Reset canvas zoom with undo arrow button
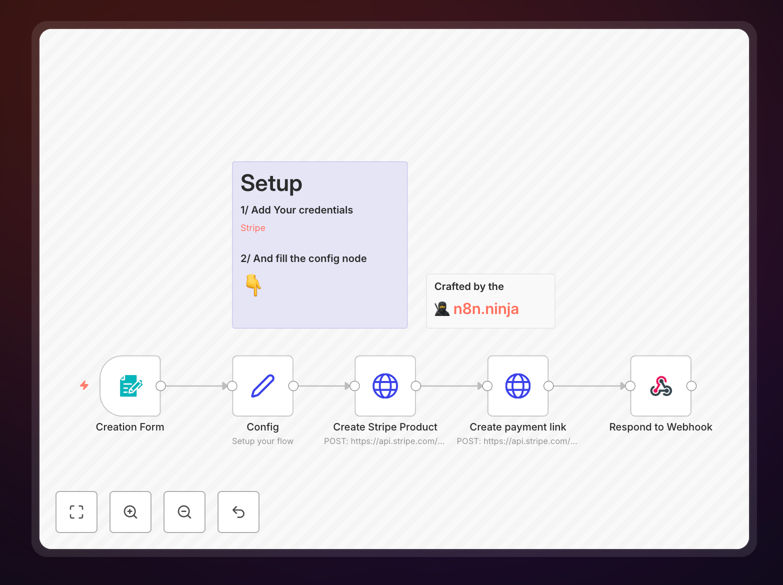 [238, 512]
